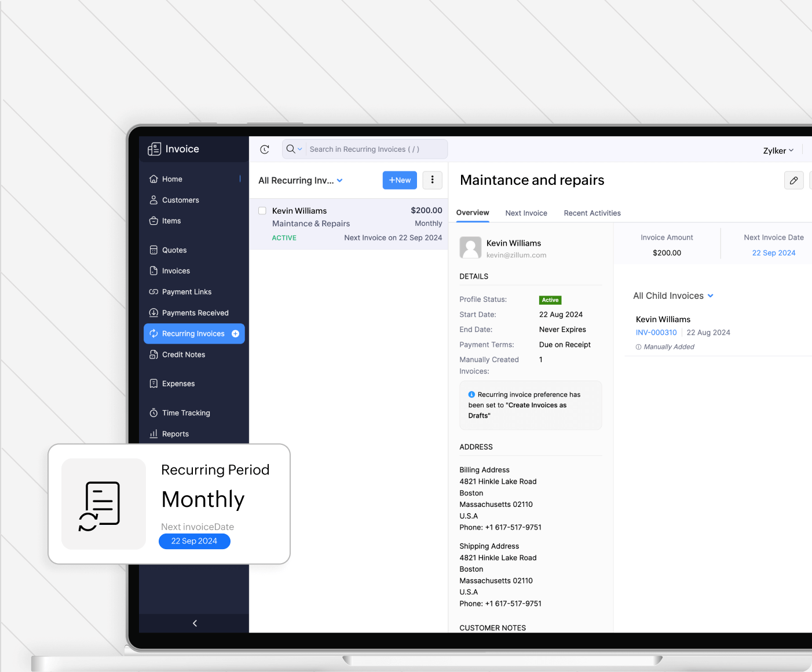Open Credit Notes in the sidebar
The height and width of the screenshot is (672, 812).
(x=183, y=355)
